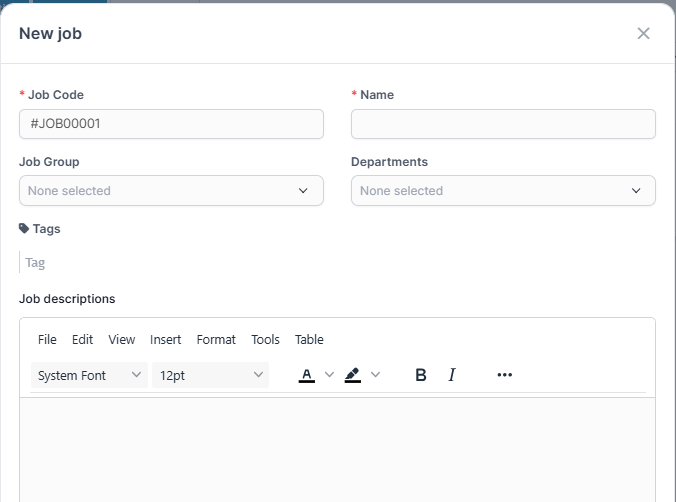
Task: Open the File menu in editor
Action: 47,340
